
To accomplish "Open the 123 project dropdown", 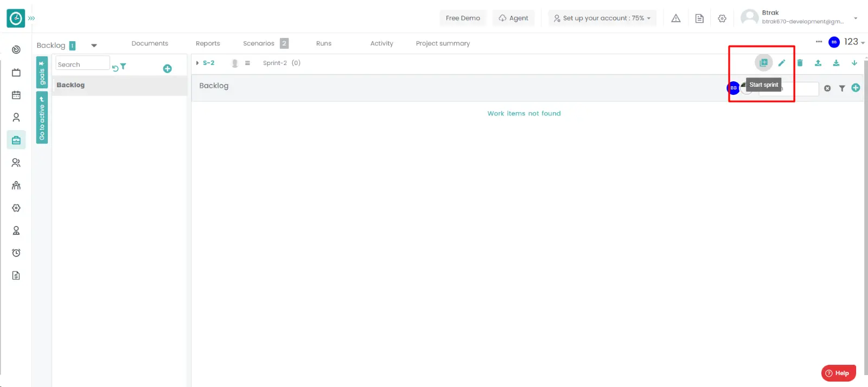I will pyautogui.click(x=854, y=42).
